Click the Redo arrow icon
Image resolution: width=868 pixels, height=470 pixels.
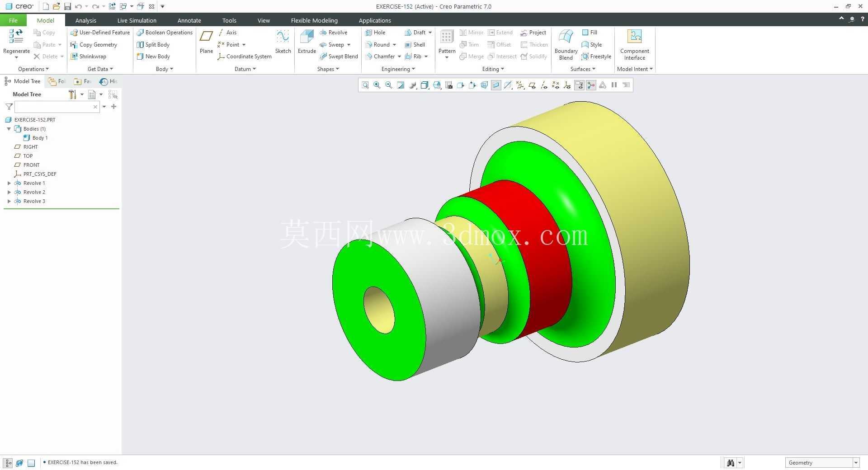[x=95, y=6]
